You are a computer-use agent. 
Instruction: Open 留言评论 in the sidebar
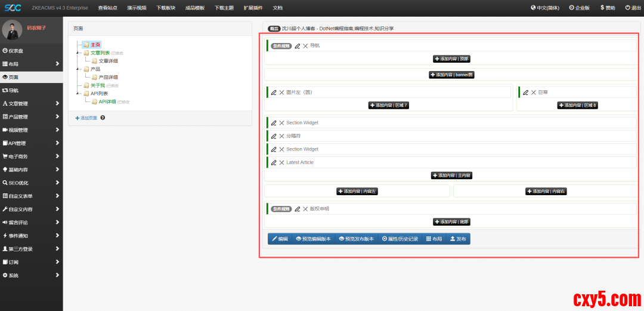coord(32,223)
